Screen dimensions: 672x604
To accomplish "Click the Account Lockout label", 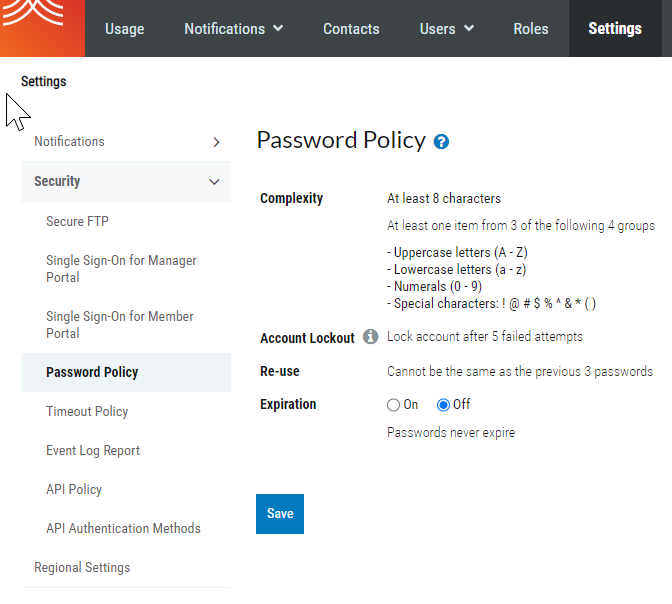I will (307, 338).
